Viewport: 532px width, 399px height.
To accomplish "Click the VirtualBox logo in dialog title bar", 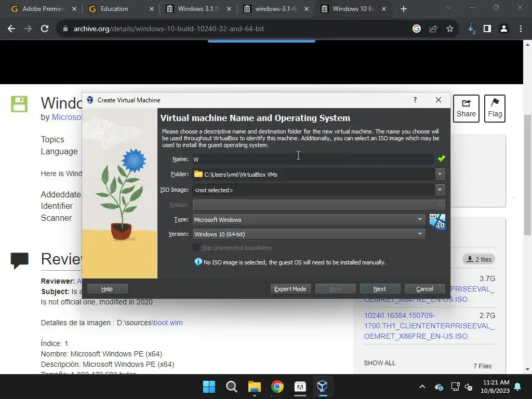I will pos(90,100).
